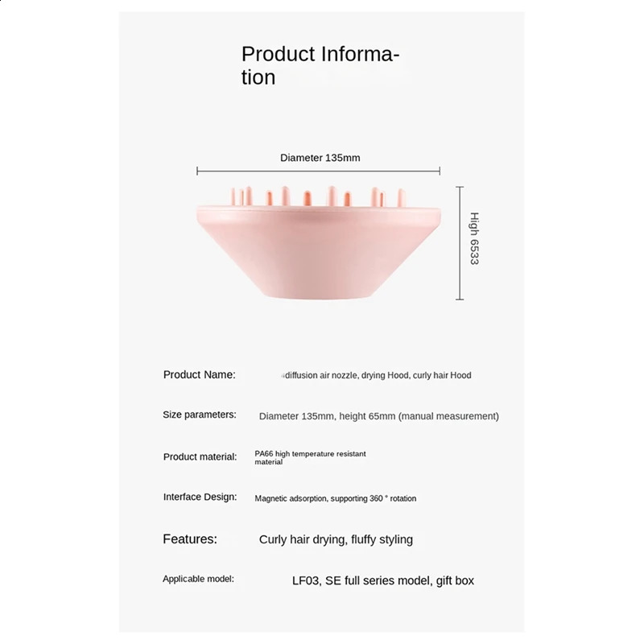The width and height of the screenshot is (644, 644).
Task: Click the "Interface Design:" label
Action: [x=200, y=497]
